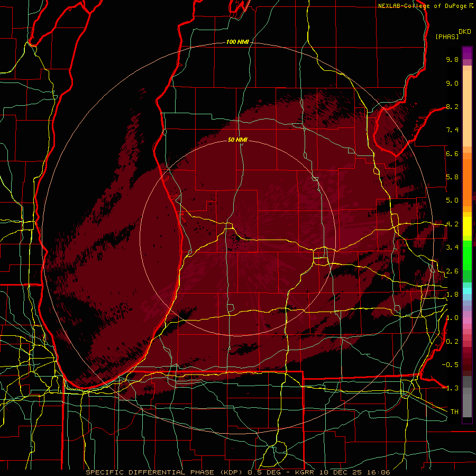Image resolution: width=476 pixels, height=476 pixels.
Task: Click the 8.2 scale value
Action: pos(452,106)
